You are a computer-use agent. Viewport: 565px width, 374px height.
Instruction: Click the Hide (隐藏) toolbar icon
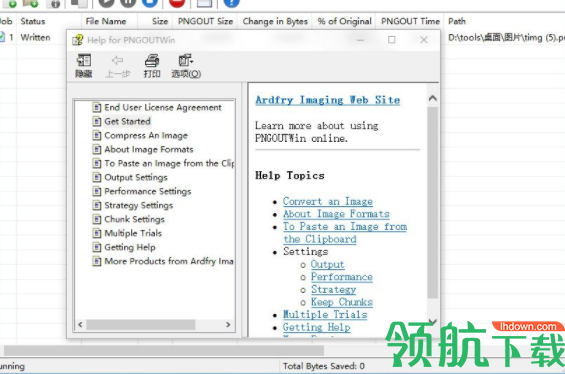click(84, 61)
